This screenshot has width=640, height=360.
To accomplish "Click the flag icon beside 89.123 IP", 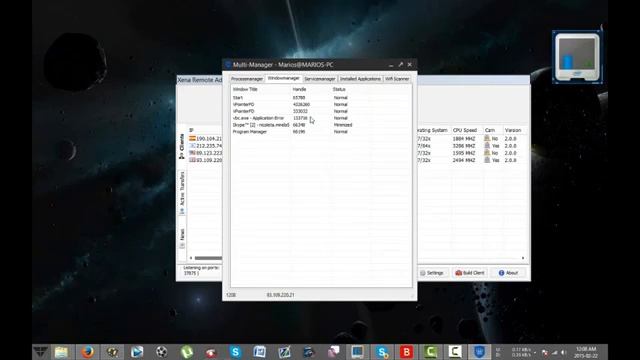I will (x=192, y=153).
